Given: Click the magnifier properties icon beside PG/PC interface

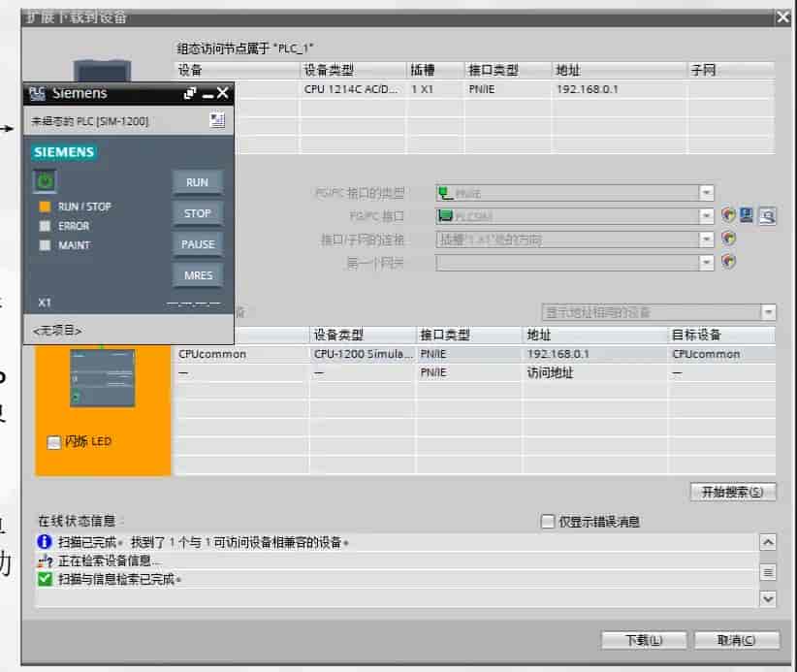Looking at the screenshot, I should pyautogui.click(x=767, y=216).
